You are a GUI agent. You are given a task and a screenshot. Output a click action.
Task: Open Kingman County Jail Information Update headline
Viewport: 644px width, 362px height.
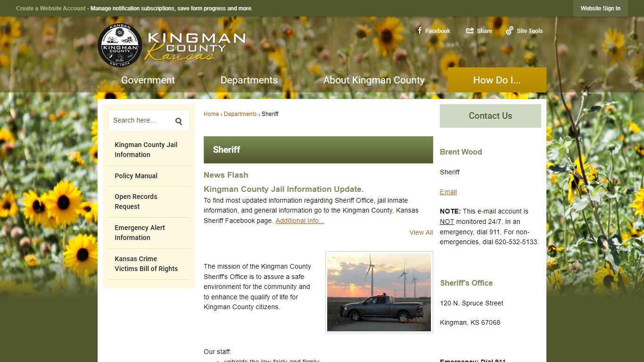284,189
